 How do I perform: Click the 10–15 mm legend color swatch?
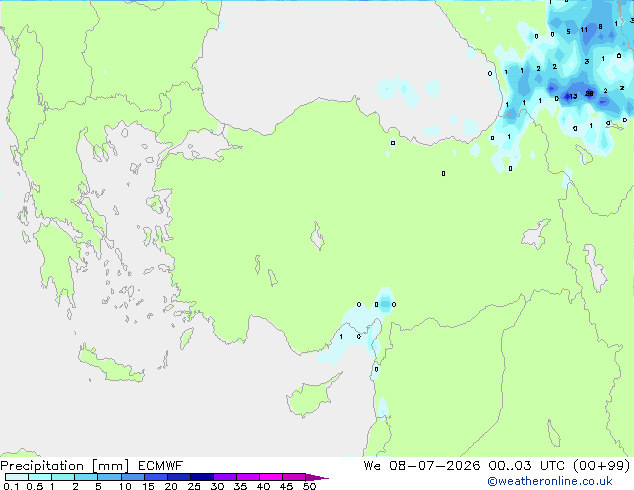132,477
